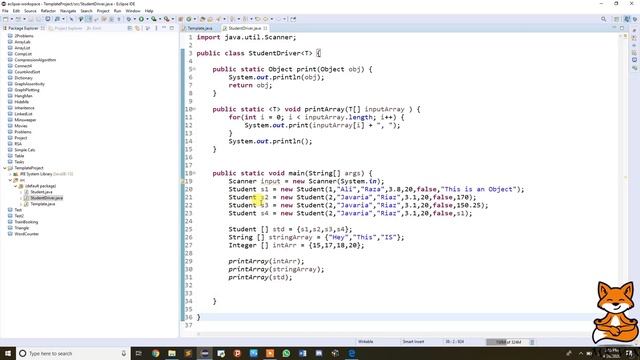
Task: Open Chrome from the taskbar
Action: pyautogui.click(x=156, y=353)
